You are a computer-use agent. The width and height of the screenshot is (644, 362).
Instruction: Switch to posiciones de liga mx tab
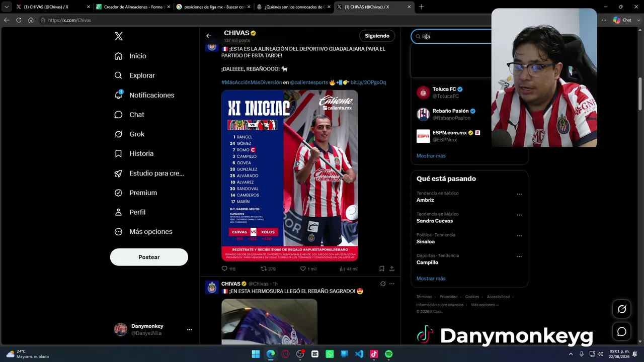[213, 7]
